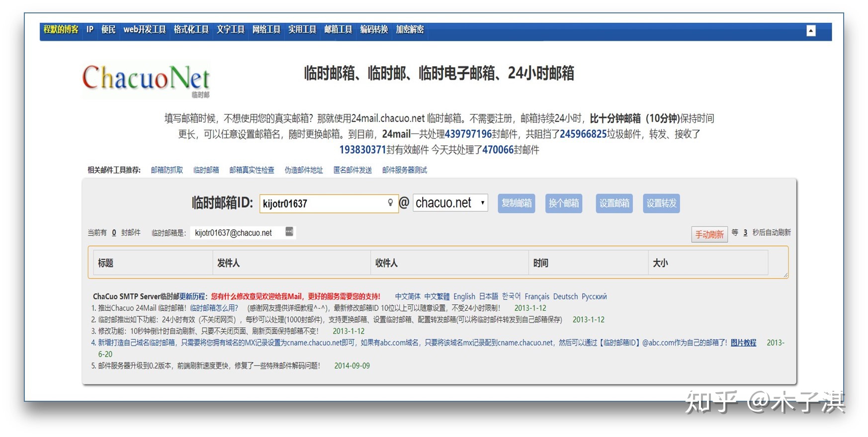Image resolution: width=868 pixels, height=437 pixels.
Task: Click the 换个邮箱 button
Action: [x=564, y=203]
